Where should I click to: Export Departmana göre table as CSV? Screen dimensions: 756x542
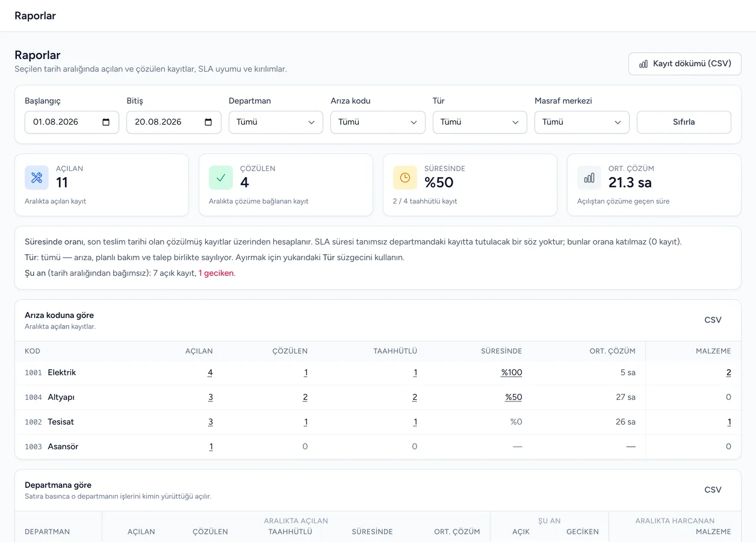(x=713, y=490)
